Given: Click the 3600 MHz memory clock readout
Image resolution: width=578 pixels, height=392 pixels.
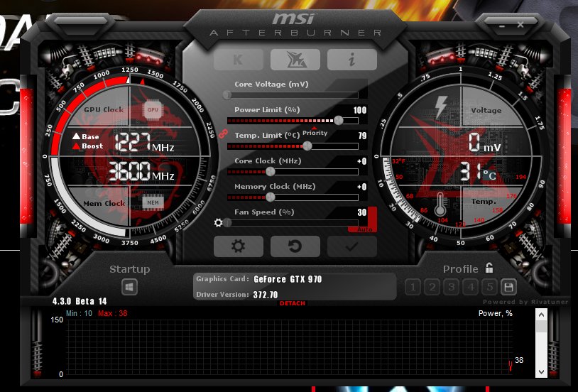Looking at the screenshot, I should point(141,171).
